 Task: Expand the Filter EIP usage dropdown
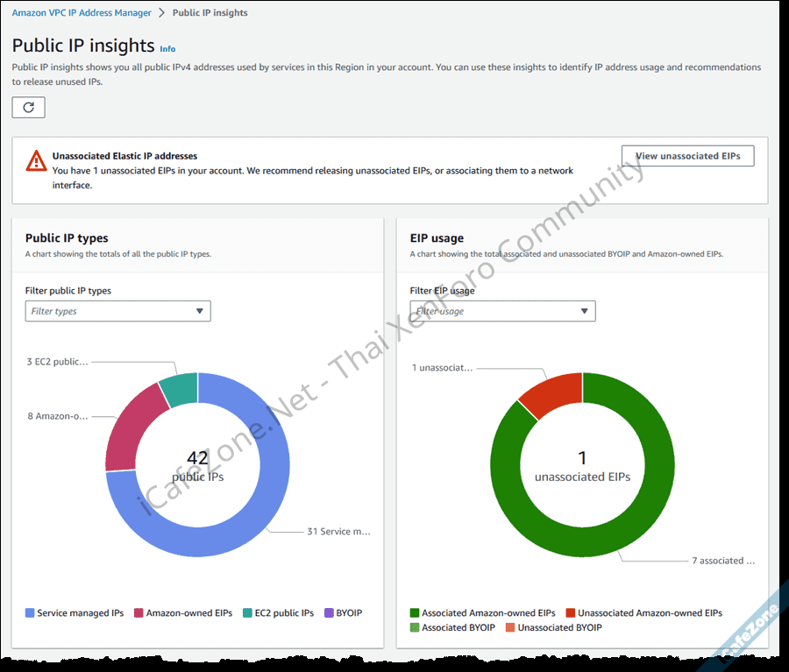click(502, 311)
